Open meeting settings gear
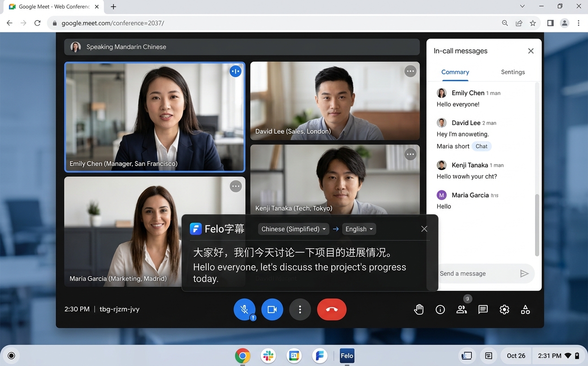Image resolution: width=588 pixels, height=366 pixels. (x=504, y=309)
